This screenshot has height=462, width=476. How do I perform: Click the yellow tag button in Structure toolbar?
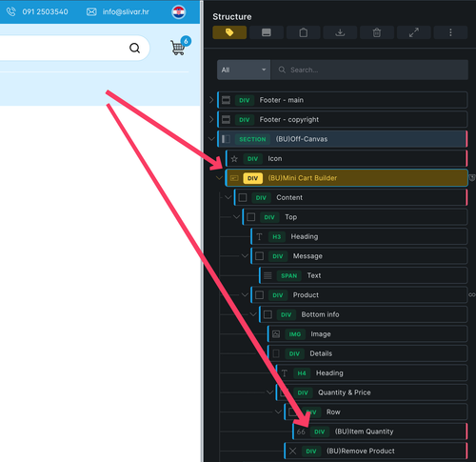pyautogui.click(x=229, y=32)
